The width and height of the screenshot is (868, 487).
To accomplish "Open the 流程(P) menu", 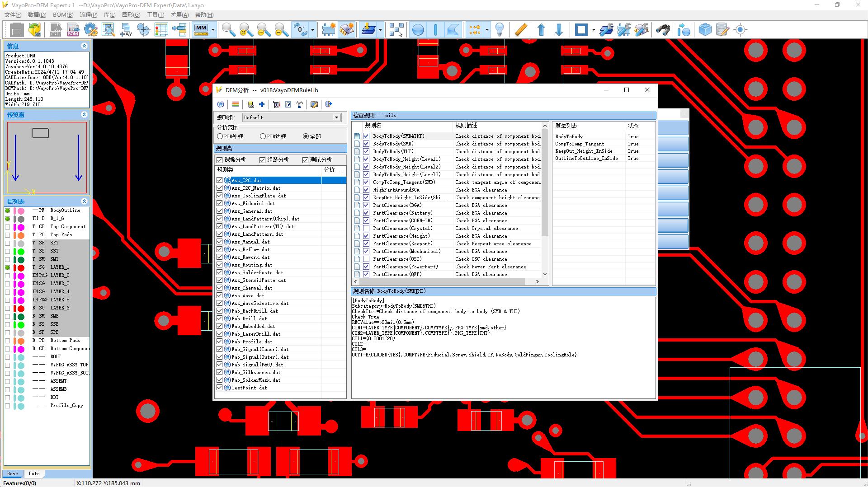I will tap(88, 15).
